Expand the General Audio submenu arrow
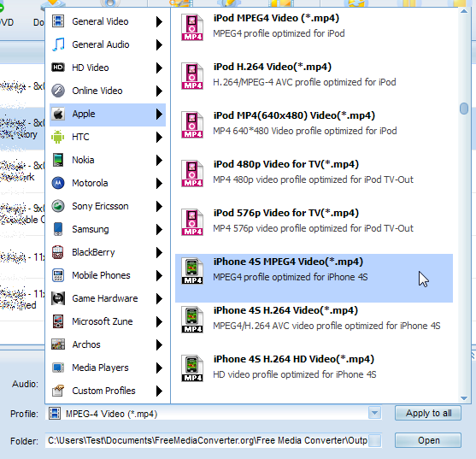 pos(159,44)
